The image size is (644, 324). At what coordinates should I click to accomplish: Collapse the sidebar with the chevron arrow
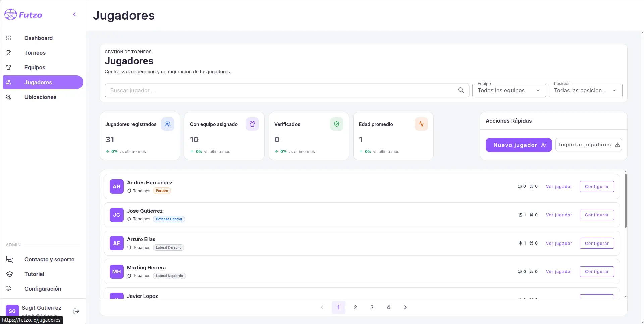(74, 14)
